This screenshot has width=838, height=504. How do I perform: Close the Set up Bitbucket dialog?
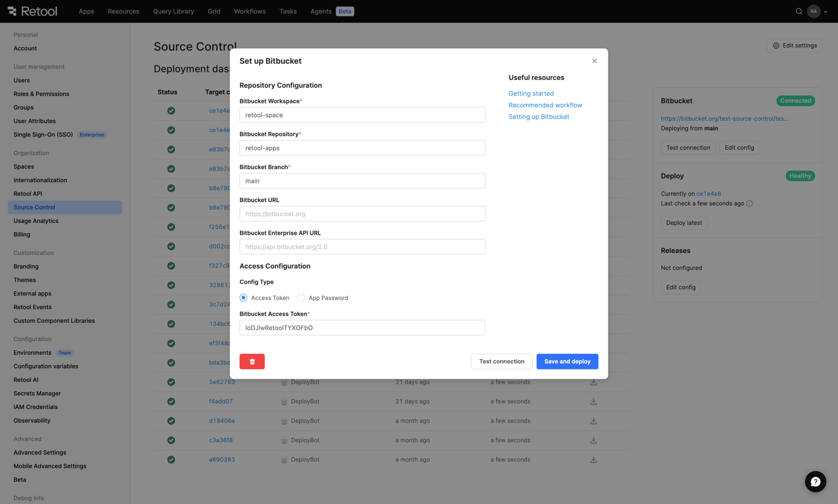click(x=595, y=61)
